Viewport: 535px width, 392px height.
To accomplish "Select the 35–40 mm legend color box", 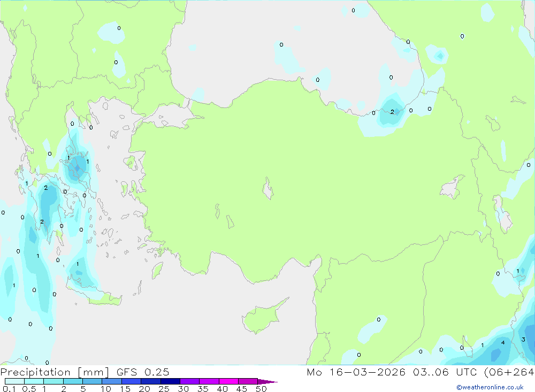I will [209, 381].
